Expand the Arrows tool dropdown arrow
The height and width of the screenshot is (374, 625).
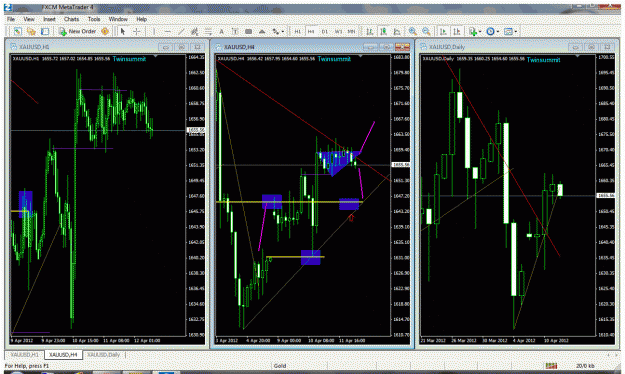(283, 31)
